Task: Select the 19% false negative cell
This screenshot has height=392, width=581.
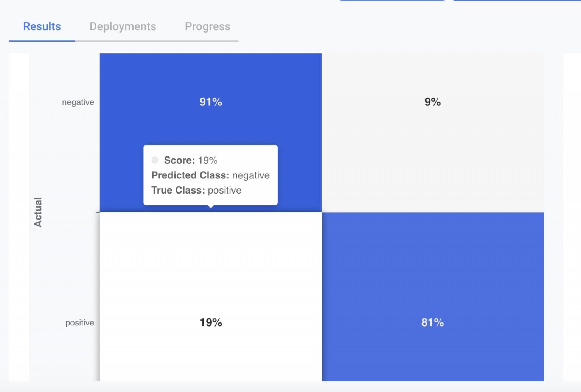Action: tap(210, 322)
